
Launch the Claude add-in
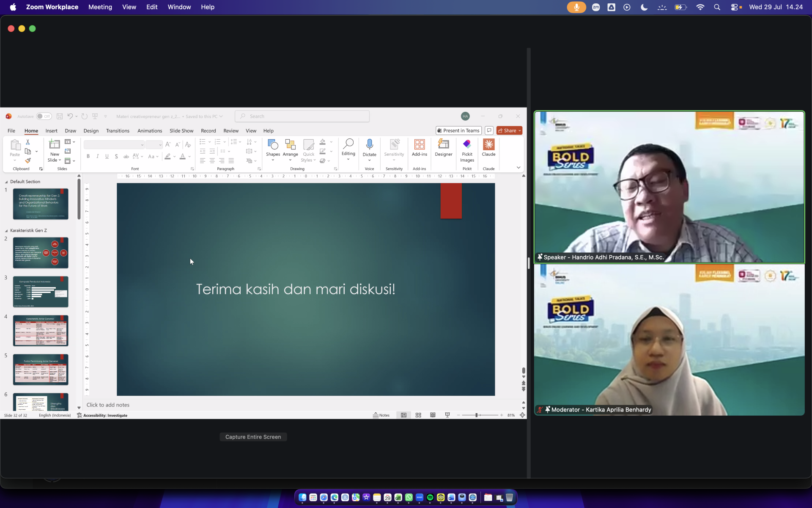pos(488,148)
